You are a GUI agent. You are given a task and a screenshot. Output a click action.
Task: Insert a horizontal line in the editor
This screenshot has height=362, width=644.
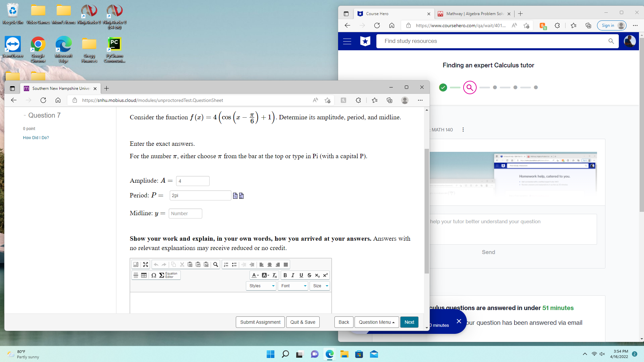(136, 275)
